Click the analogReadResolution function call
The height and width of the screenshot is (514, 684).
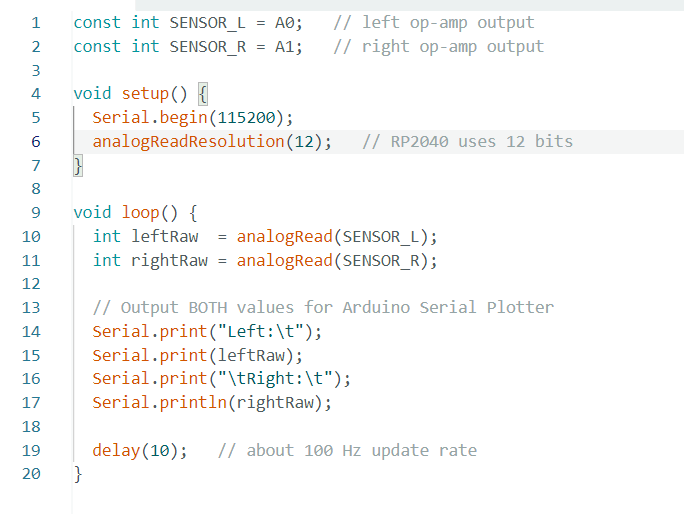pos(188,141)
